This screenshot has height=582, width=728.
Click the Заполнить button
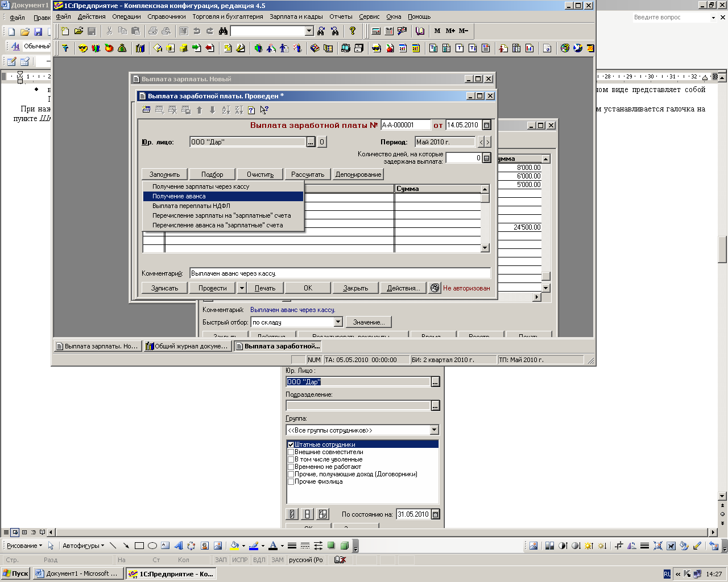[164, 174]
